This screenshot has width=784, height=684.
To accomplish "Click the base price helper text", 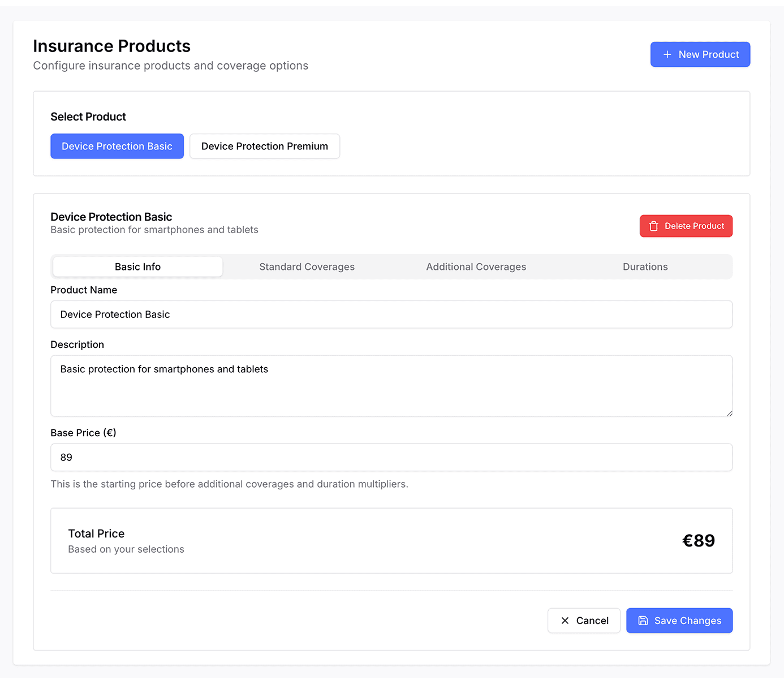I will click(x=229, y=484).
